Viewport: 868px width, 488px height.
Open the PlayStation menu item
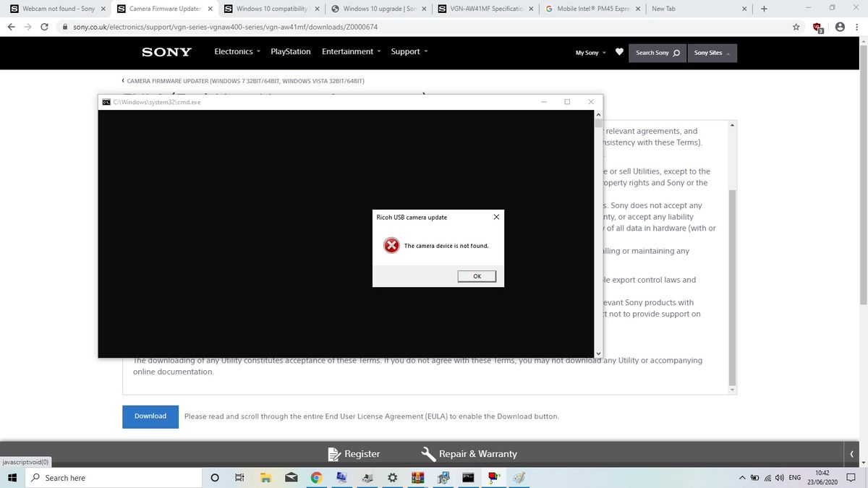[x=290, y=52]
